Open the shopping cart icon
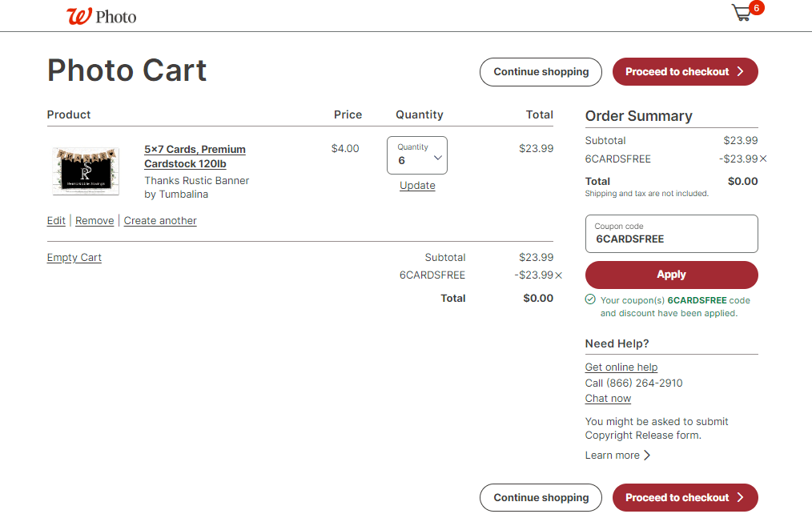 pos(742,14)
